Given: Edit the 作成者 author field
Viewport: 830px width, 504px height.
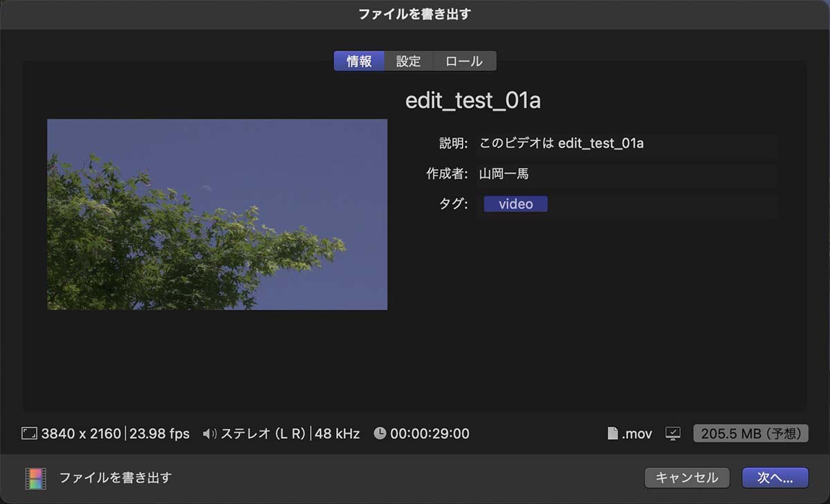Looking at the screenshot, I should click(x=626, y=174).
